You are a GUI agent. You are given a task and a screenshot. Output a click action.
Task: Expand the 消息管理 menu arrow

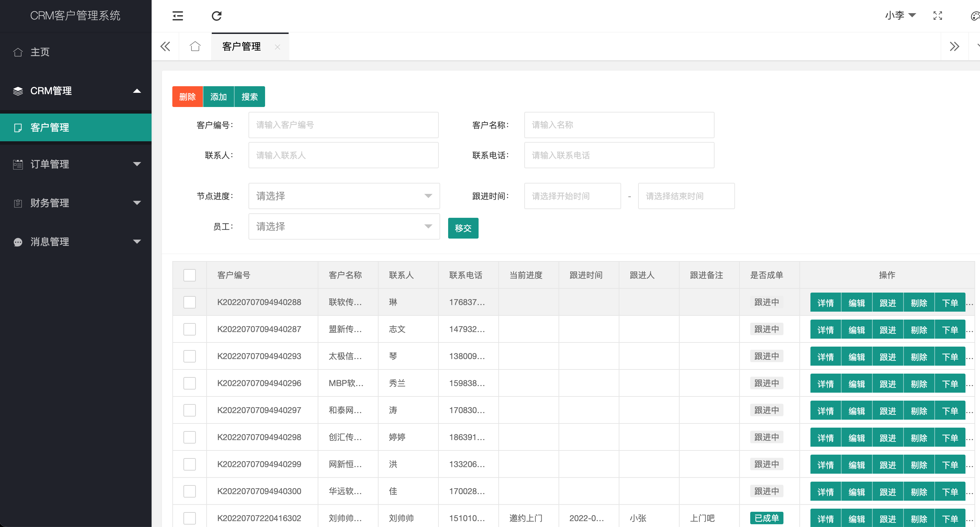137,242
